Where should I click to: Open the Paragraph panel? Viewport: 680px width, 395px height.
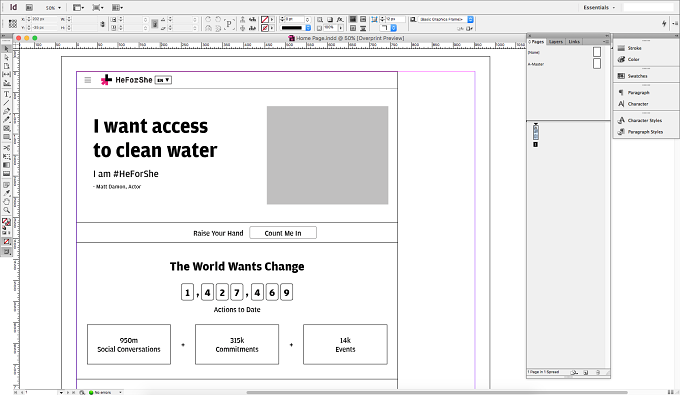coord(634,92)
